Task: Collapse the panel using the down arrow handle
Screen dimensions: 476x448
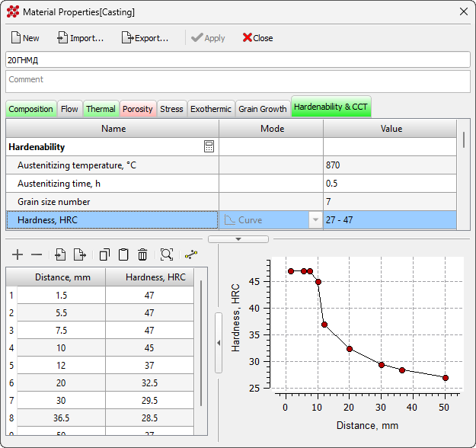Action: coord(240,239)
